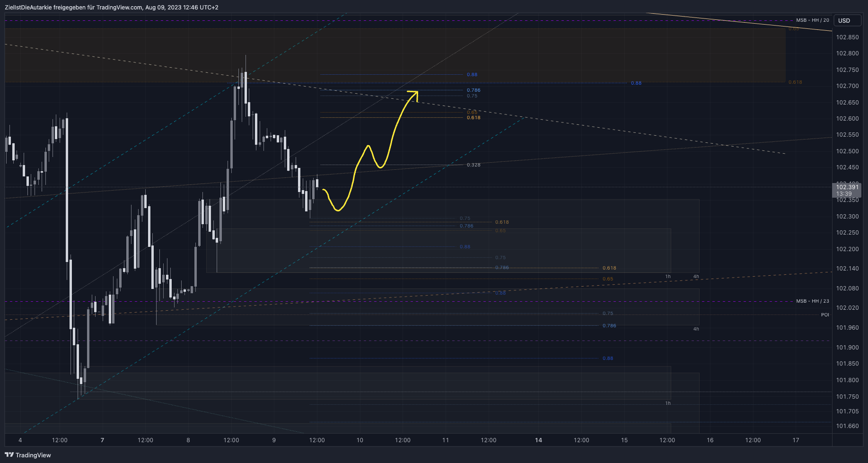The width and height of the screenshot is (868, 463).
Task: Click the USD currency button
Action: 847,20
